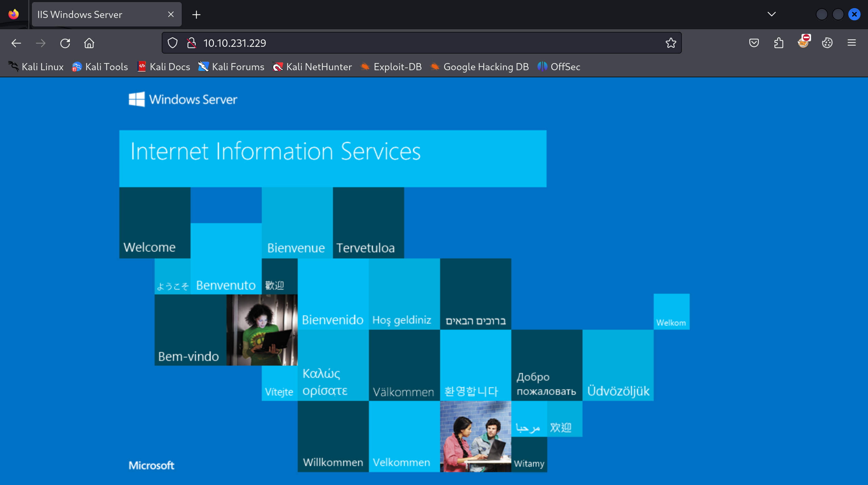Open a new tab with plus button
The height and width of the screenshot is (485, 868).
click(x=196, y=15)
